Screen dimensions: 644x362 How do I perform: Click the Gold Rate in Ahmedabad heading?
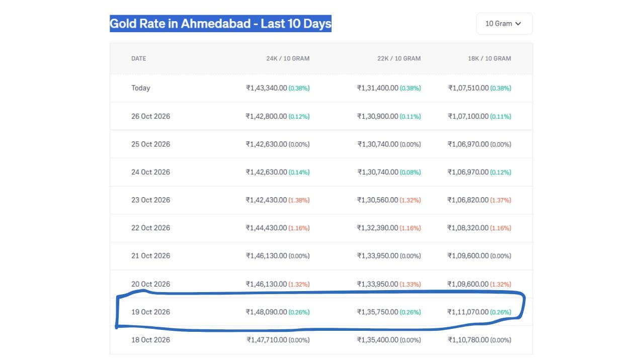point(220,24)
